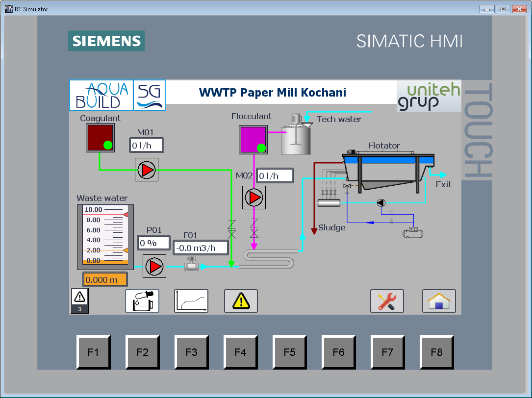
Task: Click the F01 flow meter icon
Action: (192, 264)
